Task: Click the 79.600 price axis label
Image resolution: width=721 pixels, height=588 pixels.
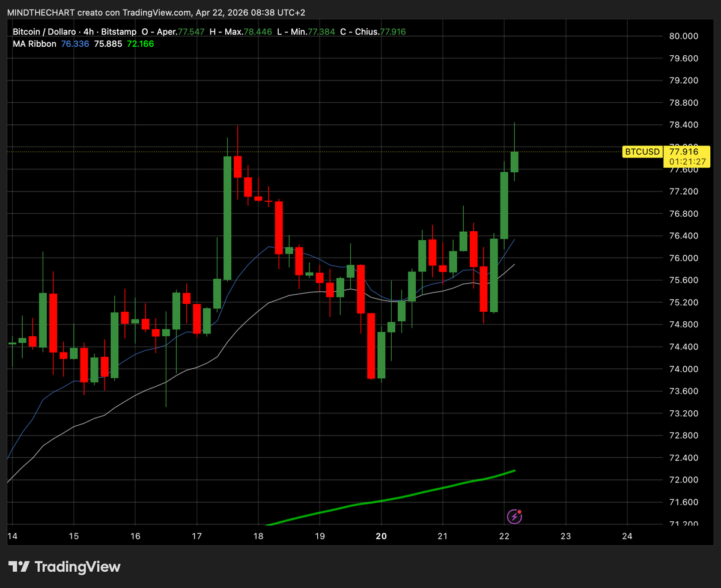Action: 683,58
